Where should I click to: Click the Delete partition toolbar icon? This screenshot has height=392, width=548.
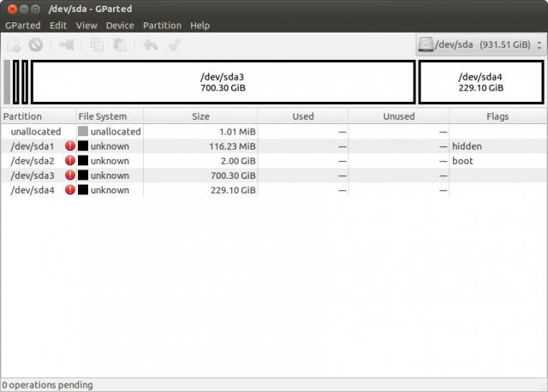point(35,45)
